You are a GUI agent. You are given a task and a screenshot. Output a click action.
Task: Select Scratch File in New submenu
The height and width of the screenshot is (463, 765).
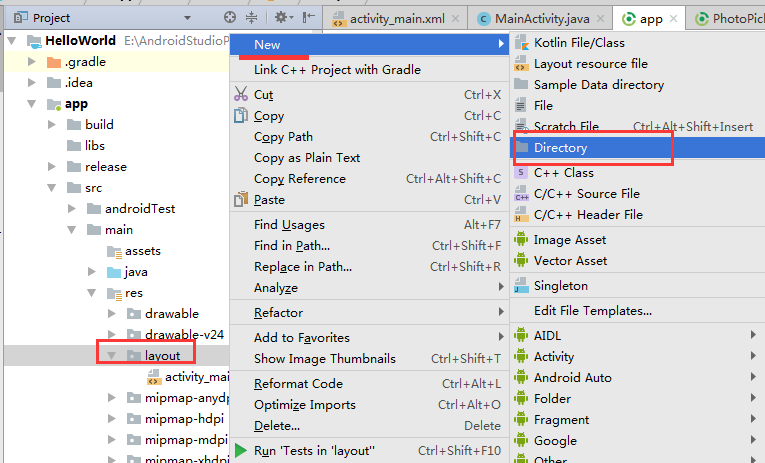pos(638,126)
